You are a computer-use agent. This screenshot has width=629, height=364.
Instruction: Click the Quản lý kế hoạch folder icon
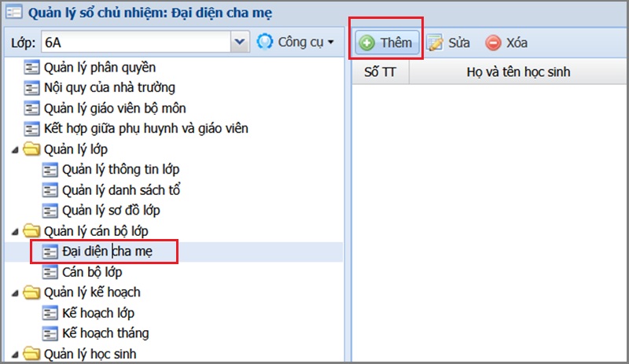31,292
